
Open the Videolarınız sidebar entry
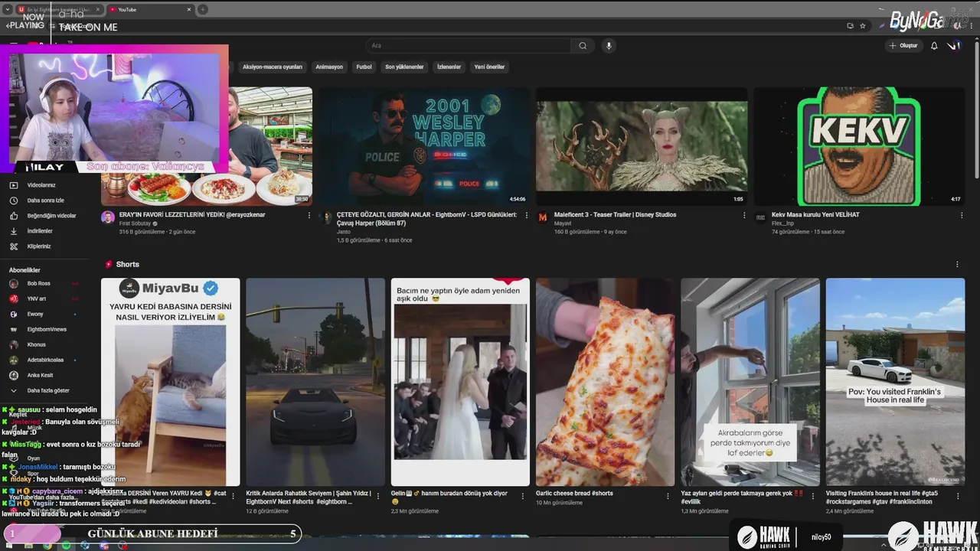click(x=41, y=185)
